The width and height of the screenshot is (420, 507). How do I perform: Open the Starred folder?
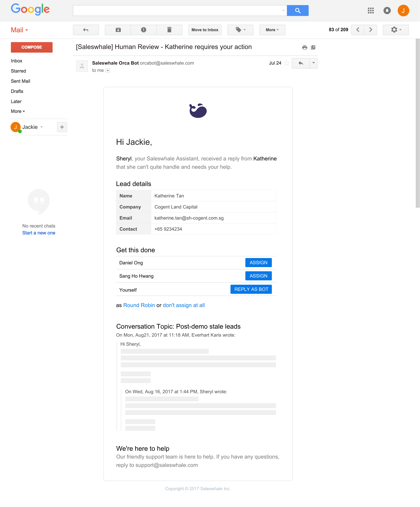(x=18, y=71)
